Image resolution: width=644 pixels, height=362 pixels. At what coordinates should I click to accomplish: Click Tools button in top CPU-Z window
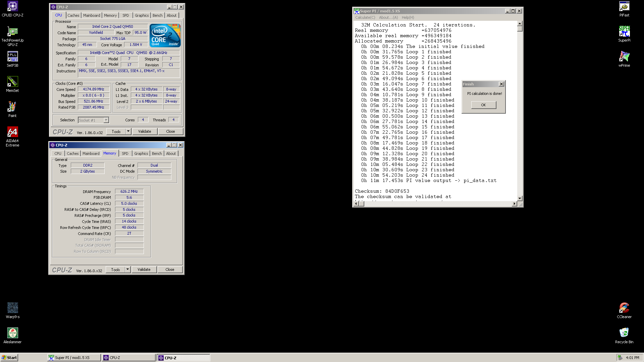(x=116, y=131)
